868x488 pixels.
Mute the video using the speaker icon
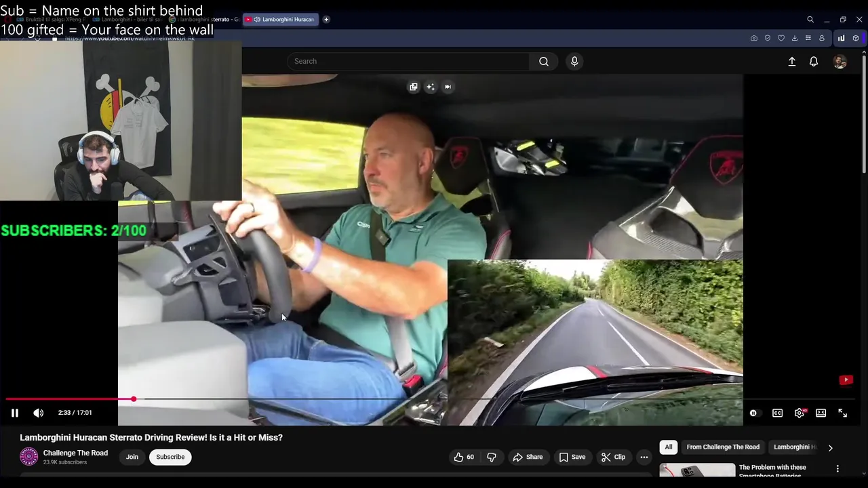39,413
